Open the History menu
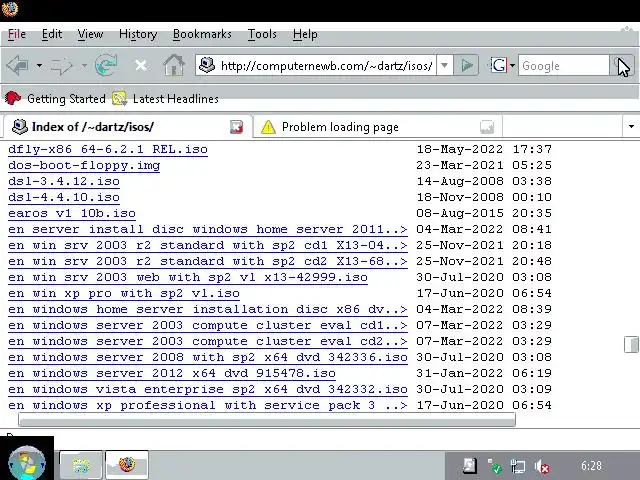Screen dimensions: 640x480 [x=138, y=34]
